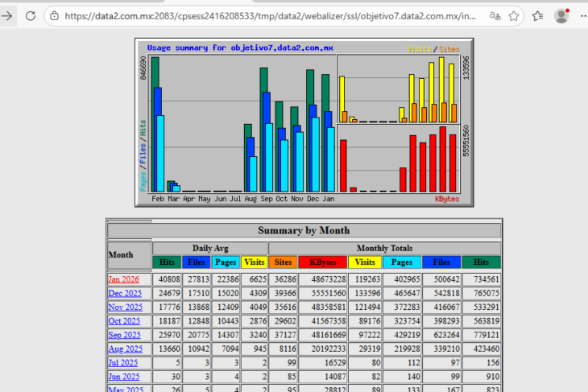
Task: Open browser settings and more menu
Action: click(582, 15)
